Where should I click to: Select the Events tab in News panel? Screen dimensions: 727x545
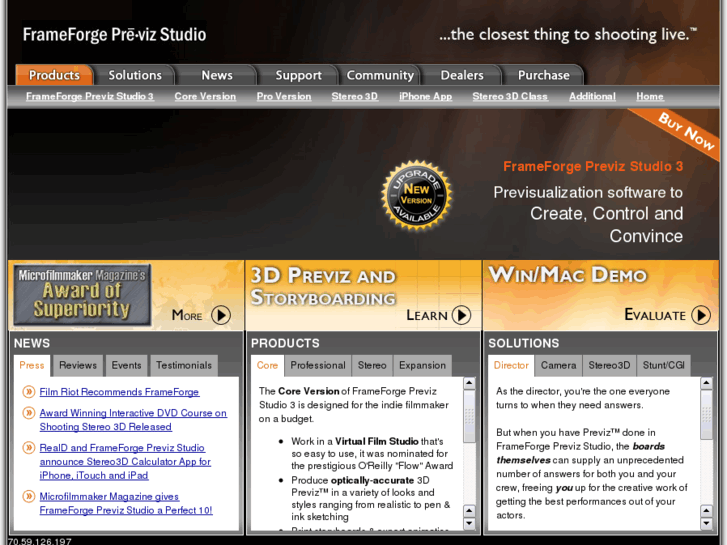point(126,365)
